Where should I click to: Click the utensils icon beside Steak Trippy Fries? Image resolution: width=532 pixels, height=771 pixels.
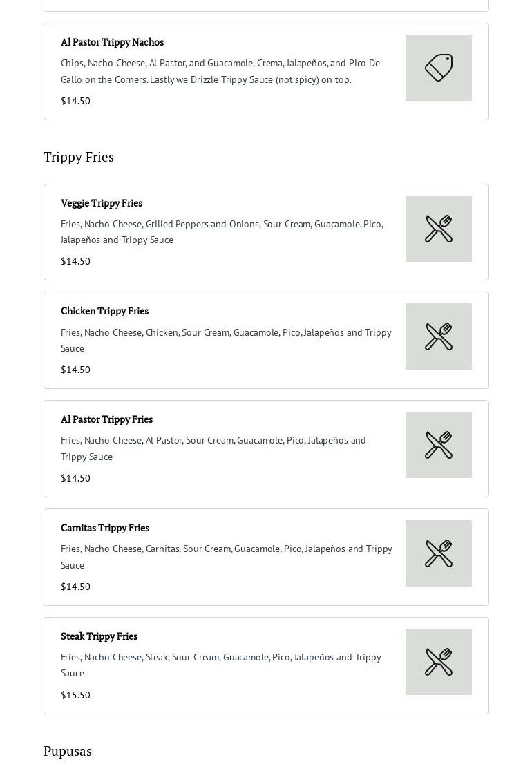(x=439, y=662)
